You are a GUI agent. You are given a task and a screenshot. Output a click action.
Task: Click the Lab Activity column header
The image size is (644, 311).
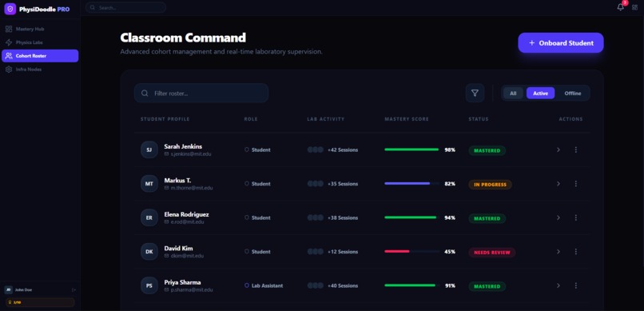(x=326, y=119)
